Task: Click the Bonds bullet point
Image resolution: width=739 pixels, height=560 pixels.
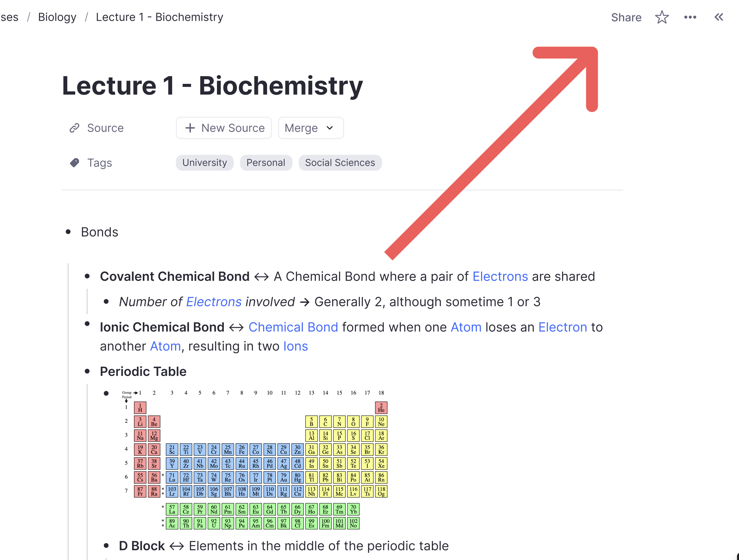Action: coord(68,232)
